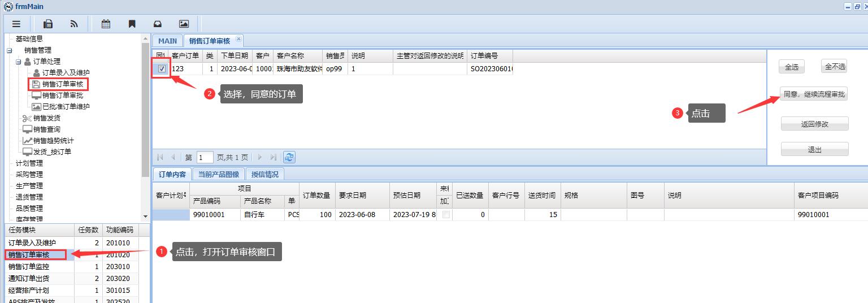Click image icon beside 已批准订单维护

[36, 107]
